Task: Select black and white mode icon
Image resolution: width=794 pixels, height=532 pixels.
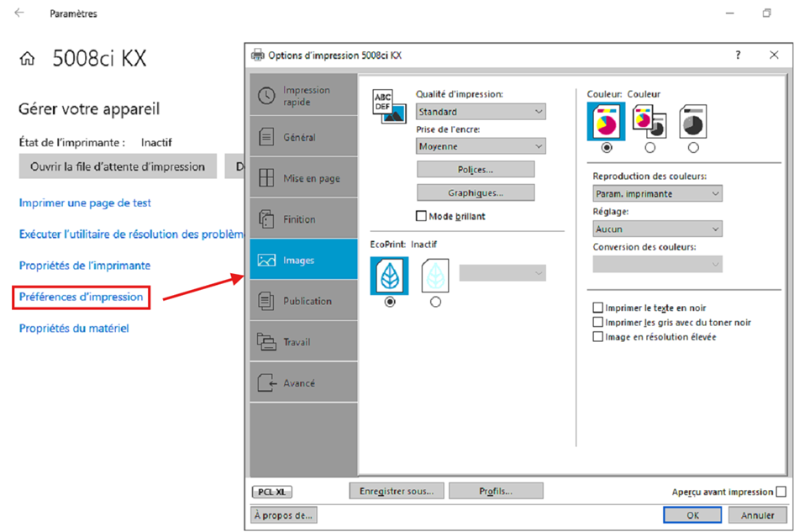Action: point(693,122)
